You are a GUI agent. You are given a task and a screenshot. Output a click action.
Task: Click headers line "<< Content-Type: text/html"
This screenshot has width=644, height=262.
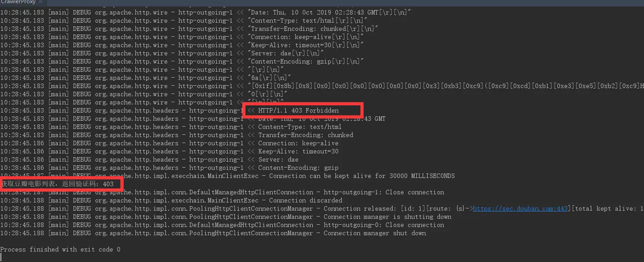pos(171,127)
